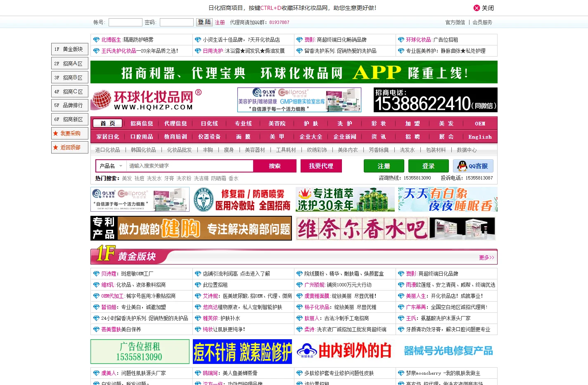Click the account input field
The width and height of the screenshot is (588, 385).
(x=126, y=22)
